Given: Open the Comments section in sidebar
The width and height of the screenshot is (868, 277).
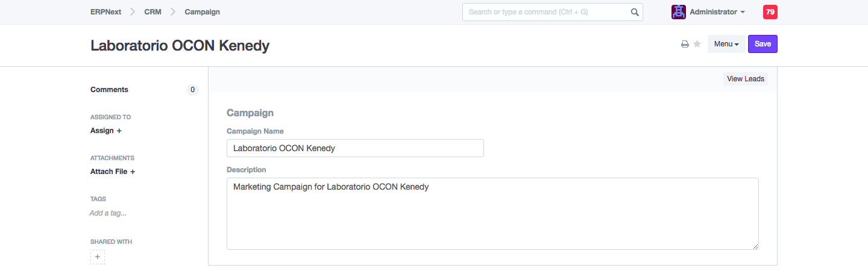Looking at the screenshot, I should (x=109, y=90).
